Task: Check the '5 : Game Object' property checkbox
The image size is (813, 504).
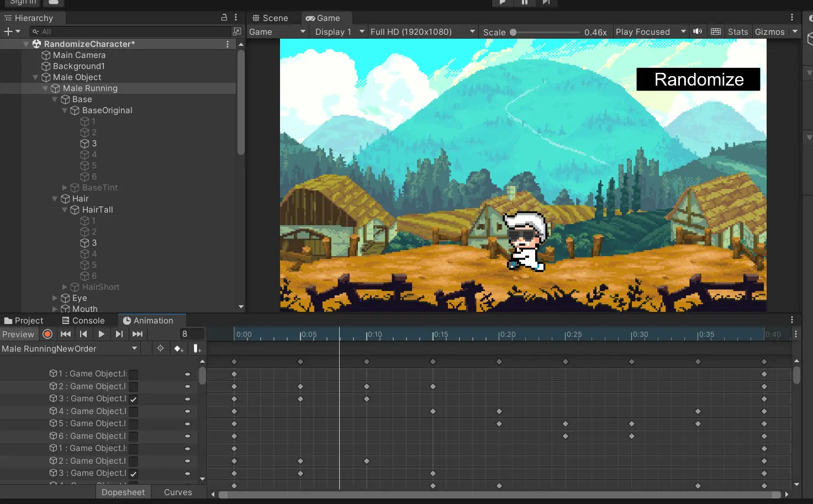Action: click(x=134, y=424)
